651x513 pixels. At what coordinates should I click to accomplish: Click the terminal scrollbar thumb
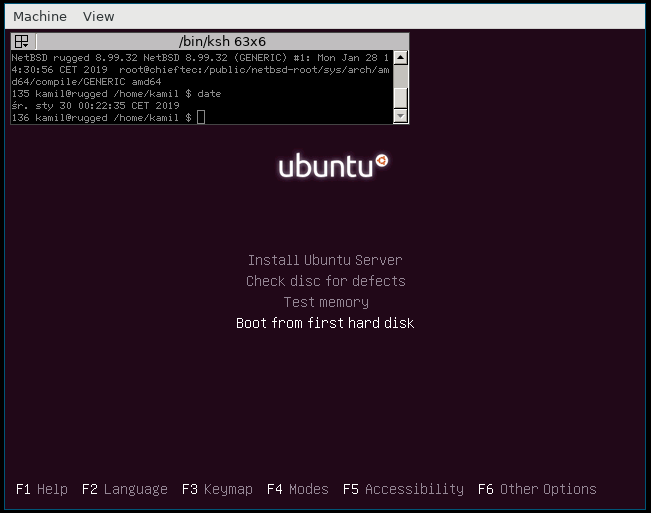click(400, 98)
